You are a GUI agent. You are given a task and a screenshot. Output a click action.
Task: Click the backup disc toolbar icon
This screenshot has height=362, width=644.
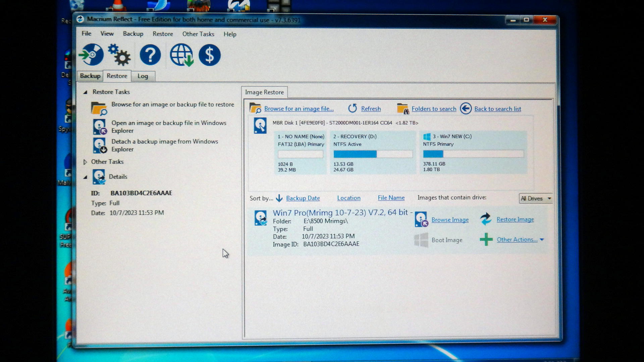coord(91,55)
